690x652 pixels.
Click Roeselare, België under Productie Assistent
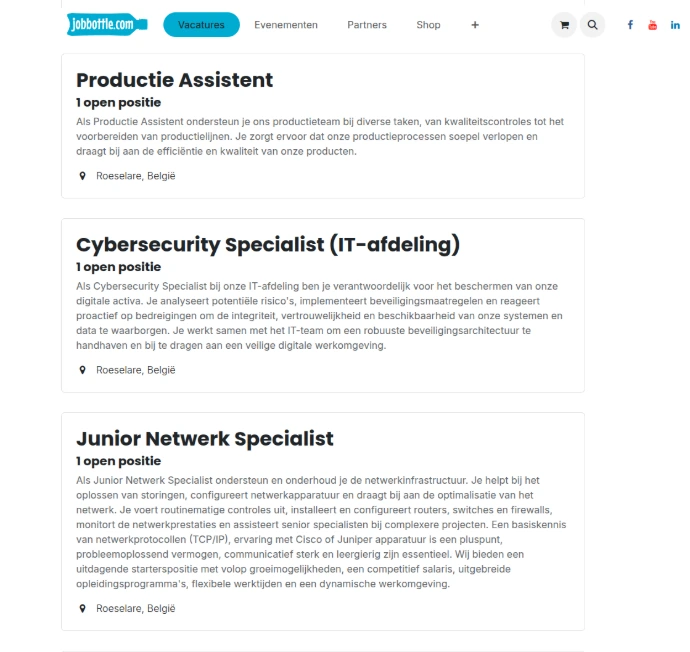(x=135, y=176)
